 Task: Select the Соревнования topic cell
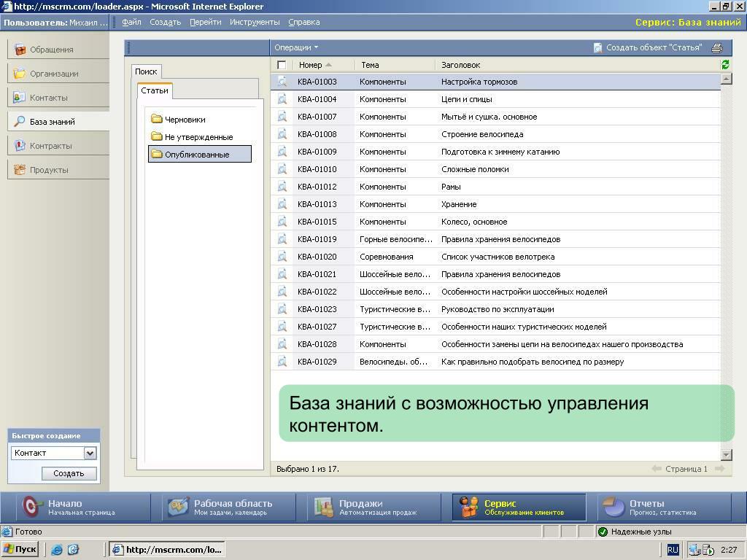[387, 257]
